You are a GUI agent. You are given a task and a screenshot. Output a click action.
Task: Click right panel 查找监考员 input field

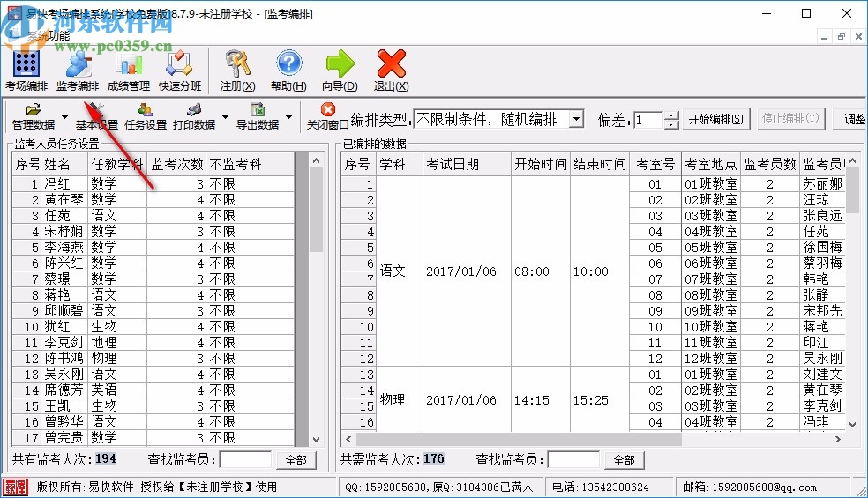(573, 460)
